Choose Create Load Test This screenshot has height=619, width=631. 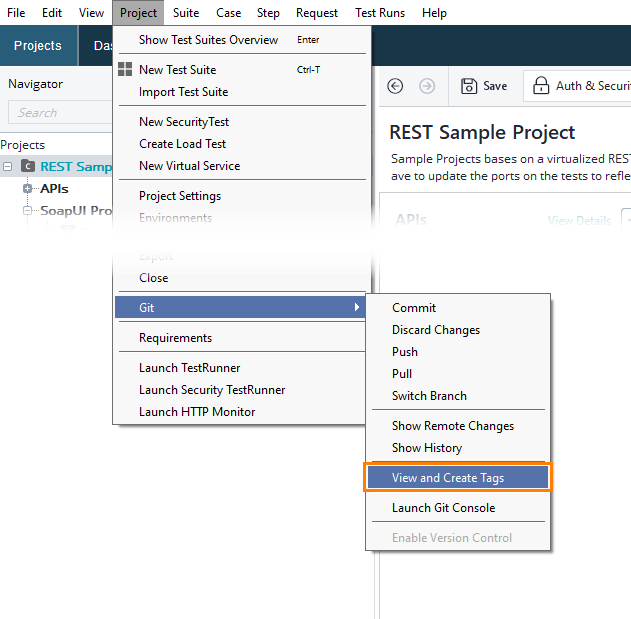(242, 144)
